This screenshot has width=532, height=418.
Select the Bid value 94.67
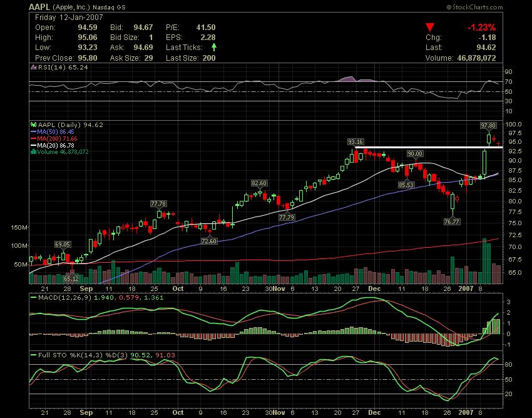(x=143, y=28)
